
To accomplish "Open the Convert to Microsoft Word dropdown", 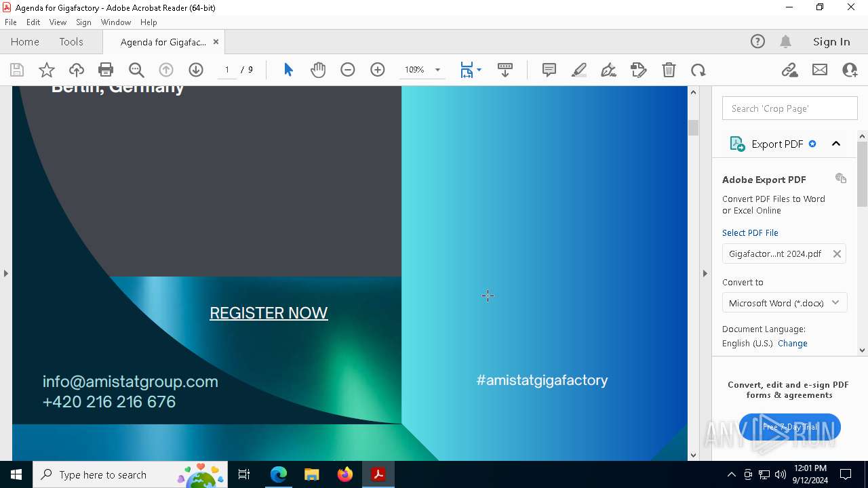I will click(x=785, y=303).
